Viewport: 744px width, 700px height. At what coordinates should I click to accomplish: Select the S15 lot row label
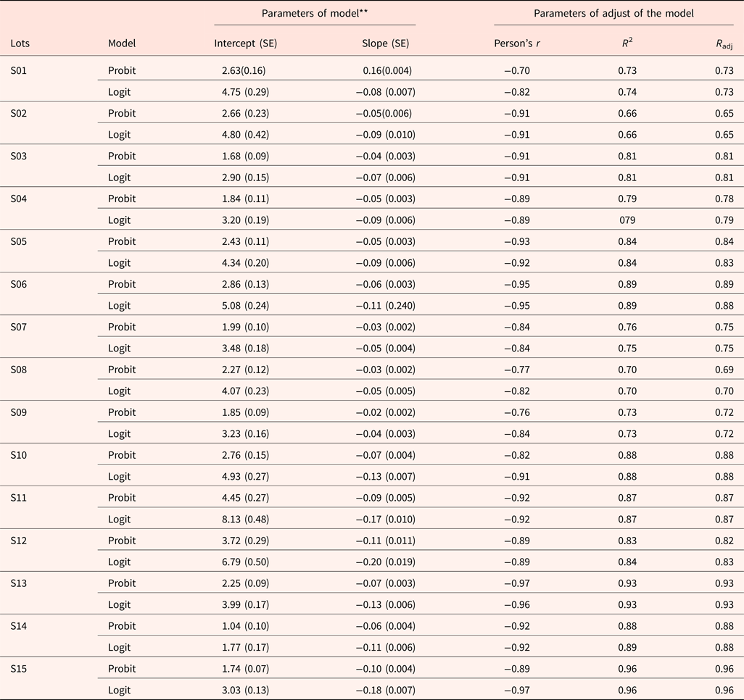coord(20,669)
